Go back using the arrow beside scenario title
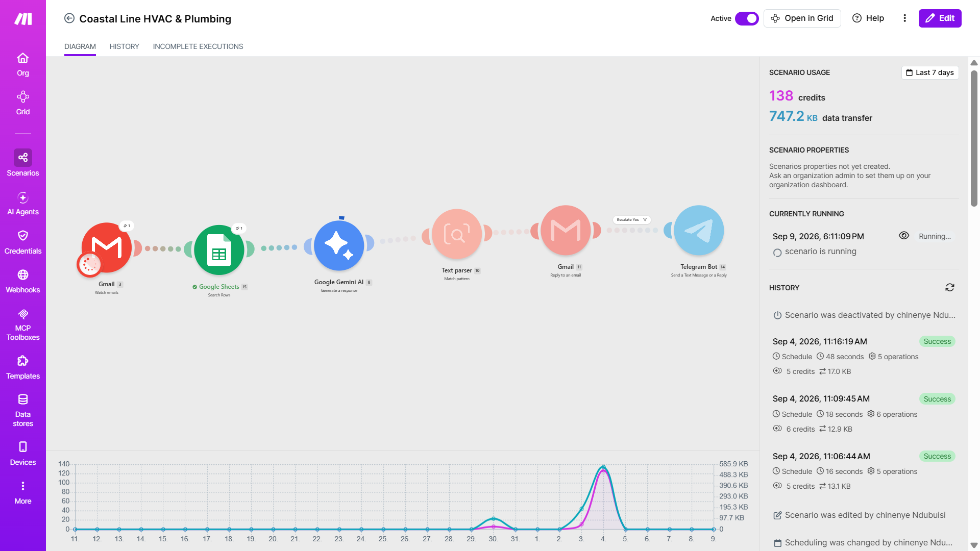The image size is (980, 551). coord(69,18)
